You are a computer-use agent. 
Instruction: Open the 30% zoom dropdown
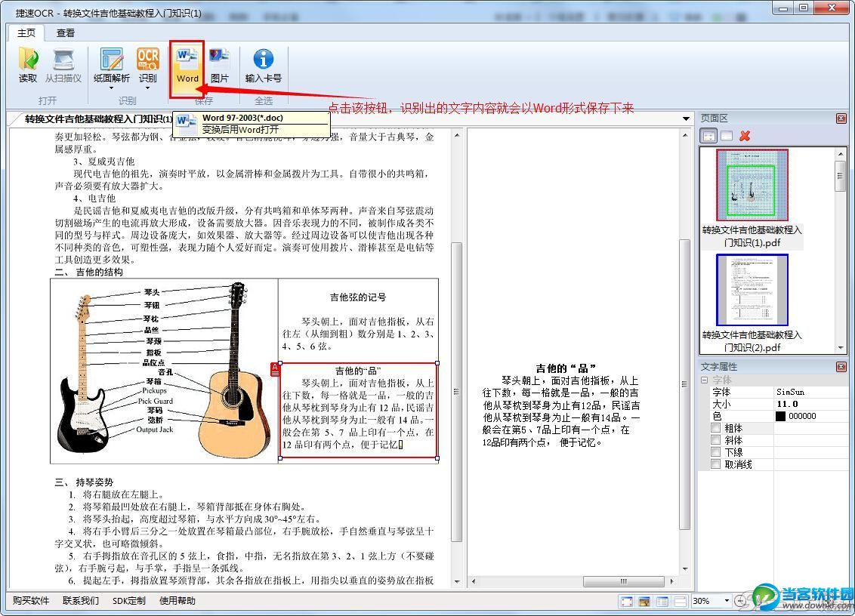click(x=727, y=601)
